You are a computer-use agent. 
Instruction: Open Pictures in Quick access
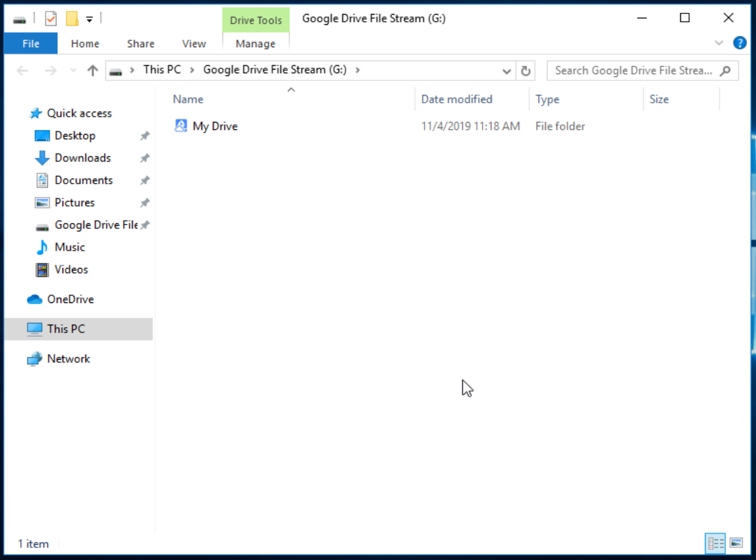pyautogui.click(x=75, y=203)
